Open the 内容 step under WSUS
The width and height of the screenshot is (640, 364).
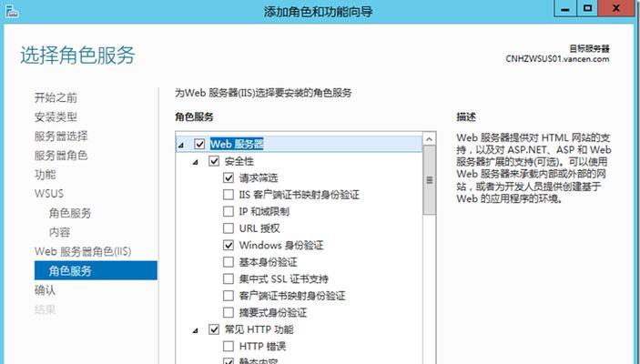[59, 232]
